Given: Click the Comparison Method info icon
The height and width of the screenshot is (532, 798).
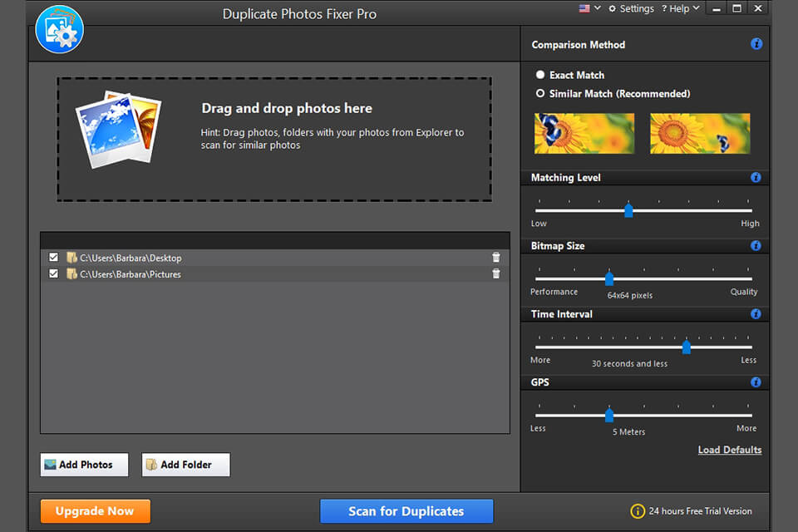Looking at the screenshot, I should click(756, 44).
